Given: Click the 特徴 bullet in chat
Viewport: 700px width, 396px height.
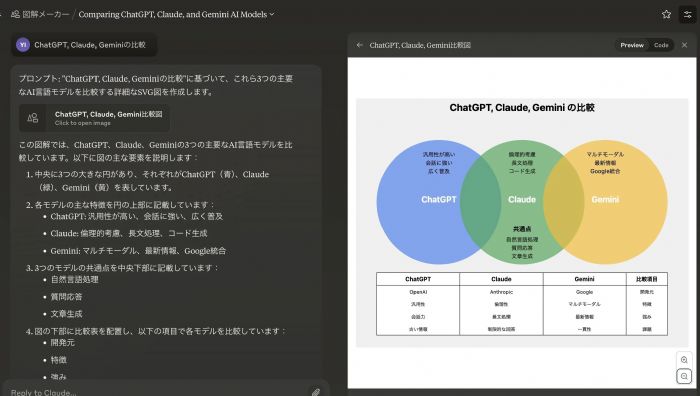Looking at the screenshot, I should pos(58,360).
